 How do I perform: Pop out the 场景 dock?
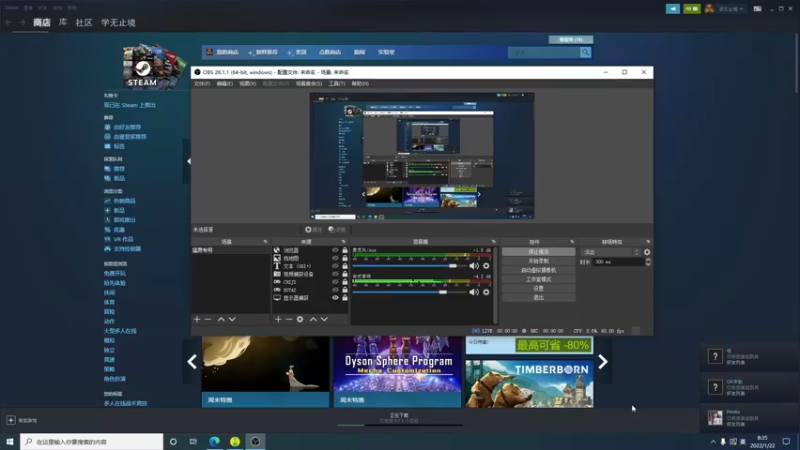[x=265, y=242]
